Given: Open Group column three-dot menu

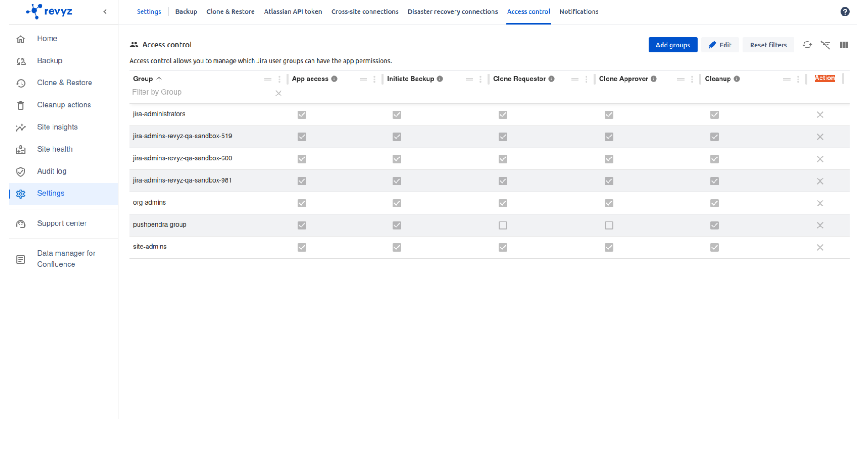Looking at the screenshot, I should coord(279,79).
